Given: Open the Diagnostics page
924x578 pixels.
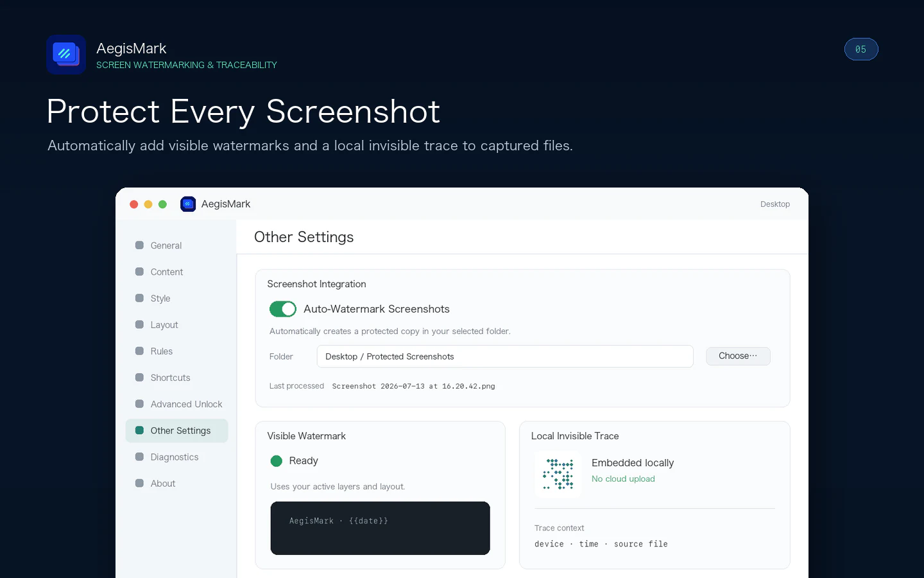Looking at the screenshot, I should coord(177,457).
